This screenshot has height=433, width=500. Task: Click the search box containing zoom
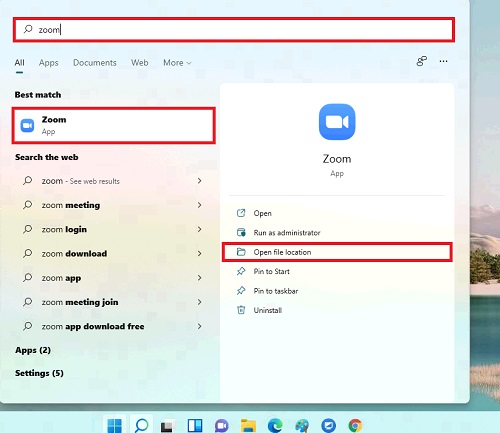[x=234, y=30]
